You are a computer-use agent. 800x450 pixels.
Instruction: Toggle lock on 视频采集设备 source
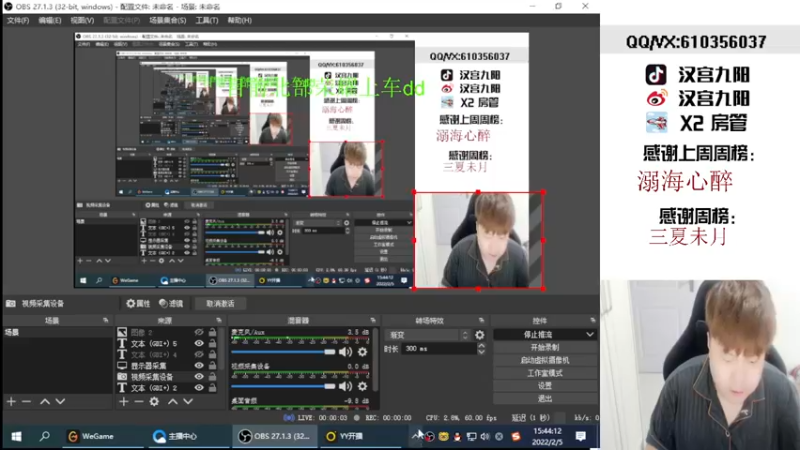[x=212, y=377]
